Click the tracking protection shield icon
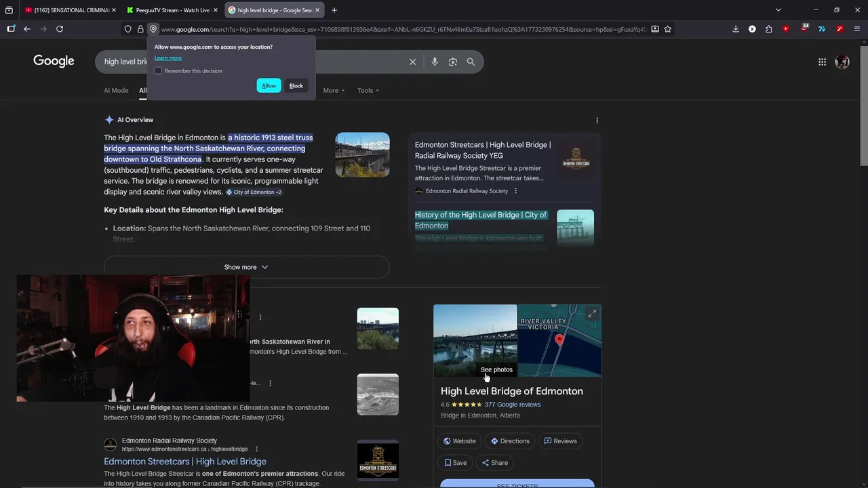 pyautogui.click(x=127, y=29)
